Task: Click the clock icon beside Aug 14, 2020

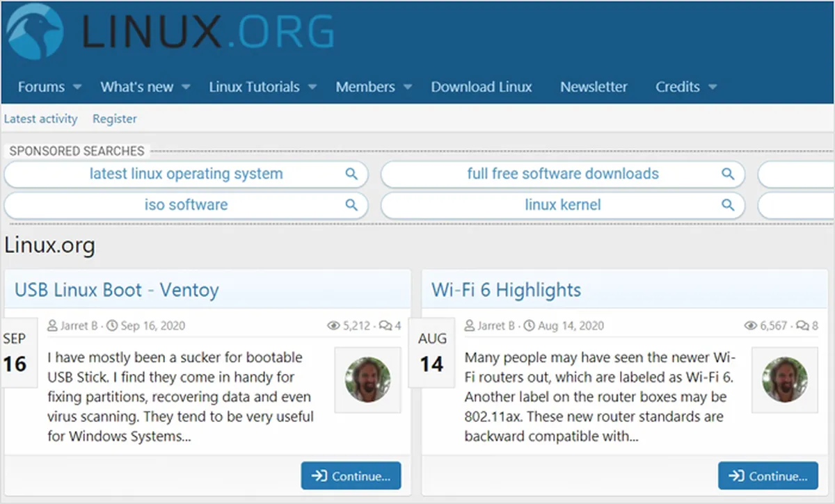Action: point(529,325)
